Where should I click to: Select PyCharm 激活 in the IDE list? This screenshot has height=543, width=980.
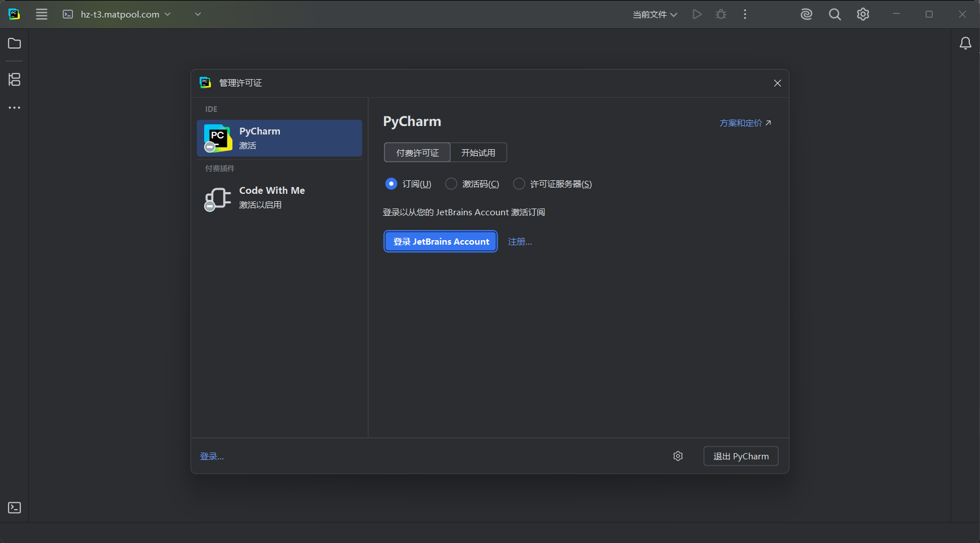click(279, 138)
